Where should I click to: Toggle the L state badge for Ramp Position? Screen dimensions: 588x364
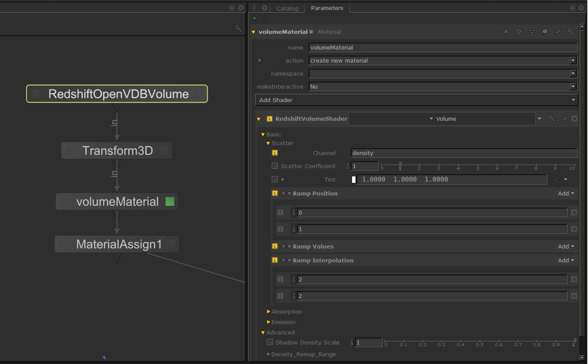[275, 193]
